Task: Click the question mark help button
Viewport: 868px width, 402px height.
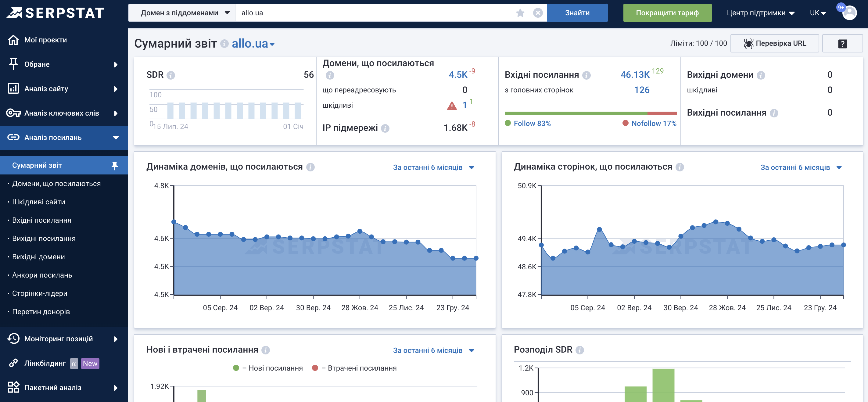Action: tap(842, 44)
